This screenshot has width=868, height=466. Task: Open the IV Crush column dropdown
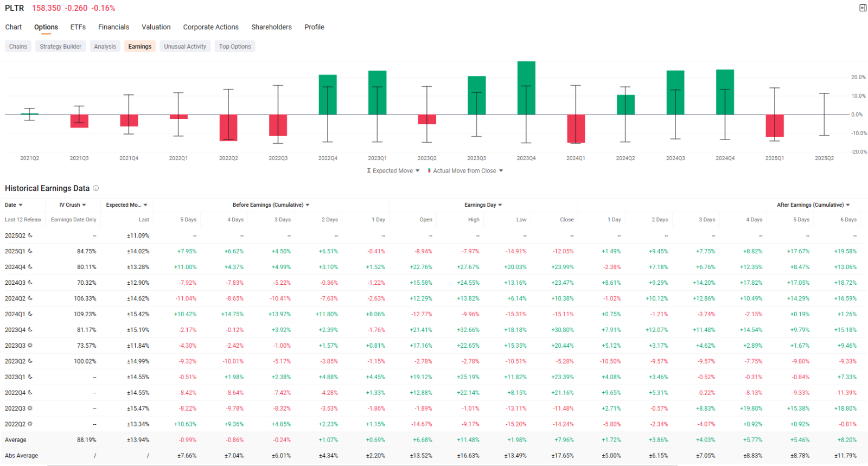[x=84, y=205]
